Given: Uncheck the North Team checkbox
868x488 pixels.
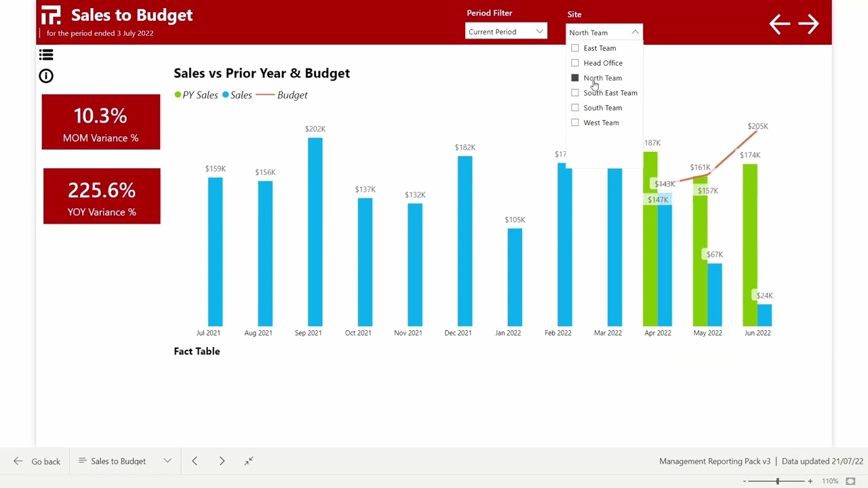Looking at the screenshot, I should tap(575, 78).
